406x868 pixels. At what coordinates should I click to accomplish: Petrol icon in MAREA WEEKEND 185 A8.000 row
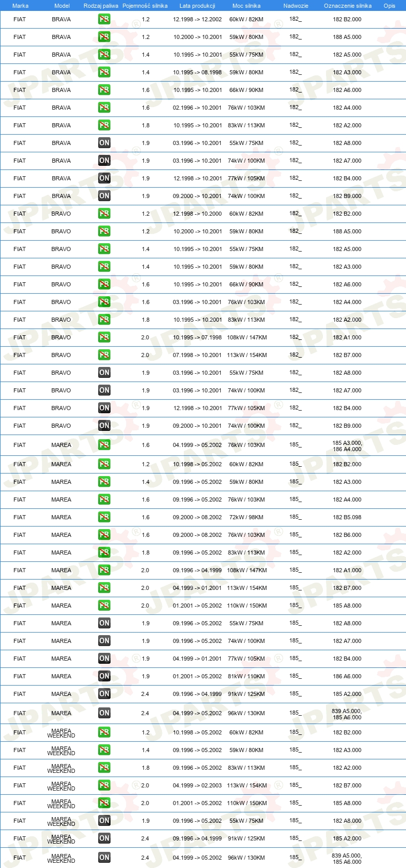coord(104,803)
